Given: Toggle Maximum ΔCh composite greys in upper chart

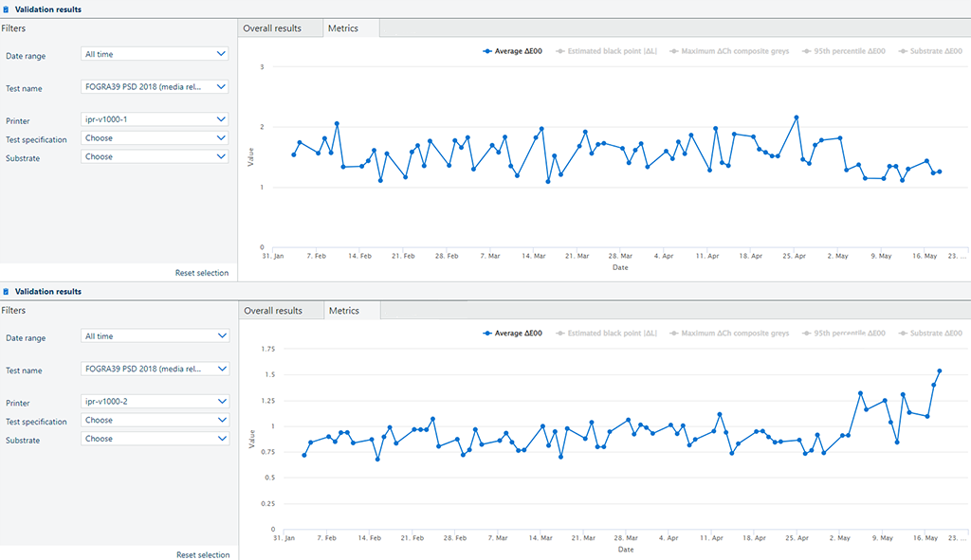Looking at the screenshot, I should 729,51.
